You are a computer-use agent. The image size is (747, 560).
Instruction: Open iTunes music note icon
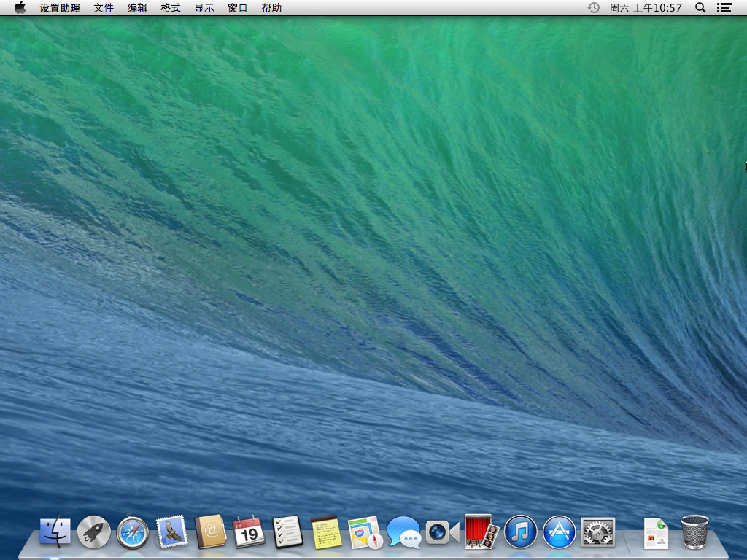(521, 532)
